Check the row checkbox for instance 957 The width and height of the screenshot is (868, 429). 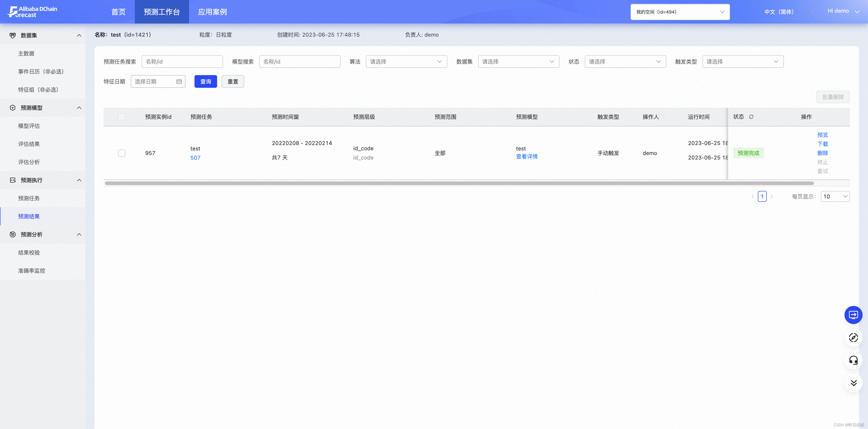pos(122,153)
